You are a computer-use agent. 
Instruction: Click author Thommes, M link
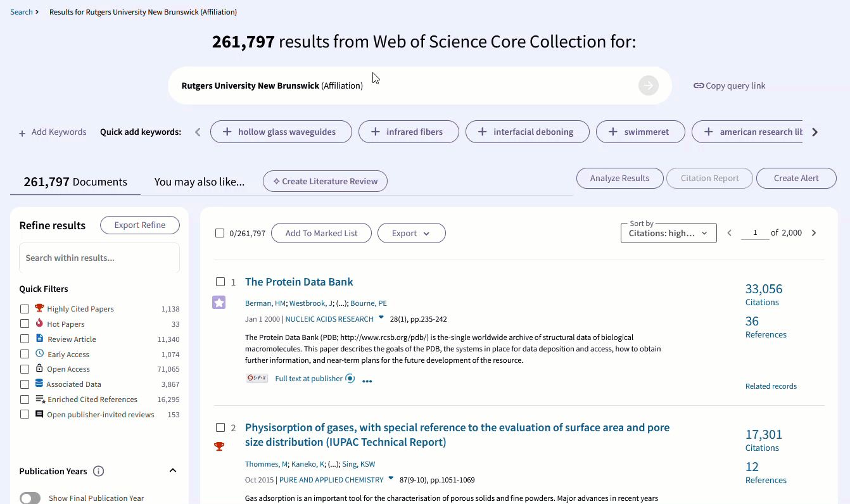[x=266, y=464]
